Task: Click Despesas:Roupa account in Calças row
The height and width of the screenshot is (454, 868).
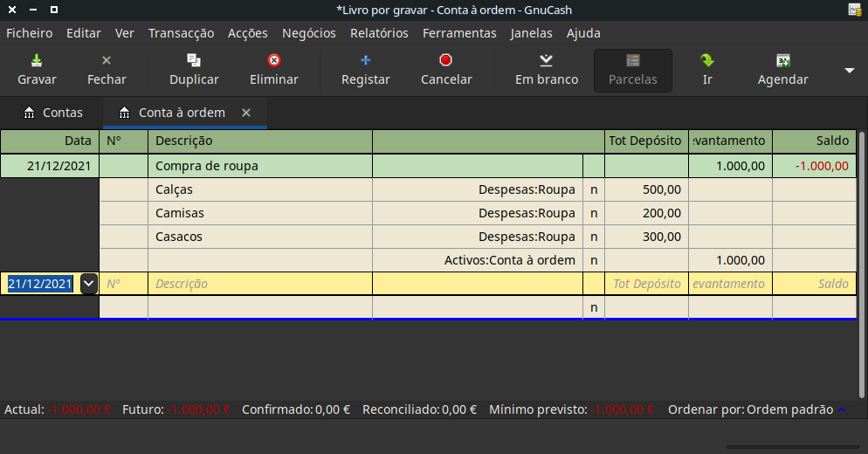Action: click(x=478, y=190)
